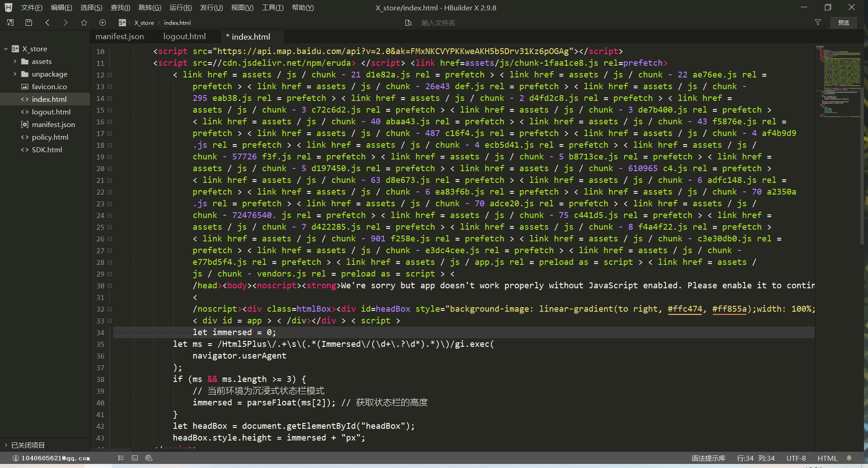Switch to the logout.html tab
Image resolution: width=868 pixels, height=468 pixels.
[x=184, y=36]
